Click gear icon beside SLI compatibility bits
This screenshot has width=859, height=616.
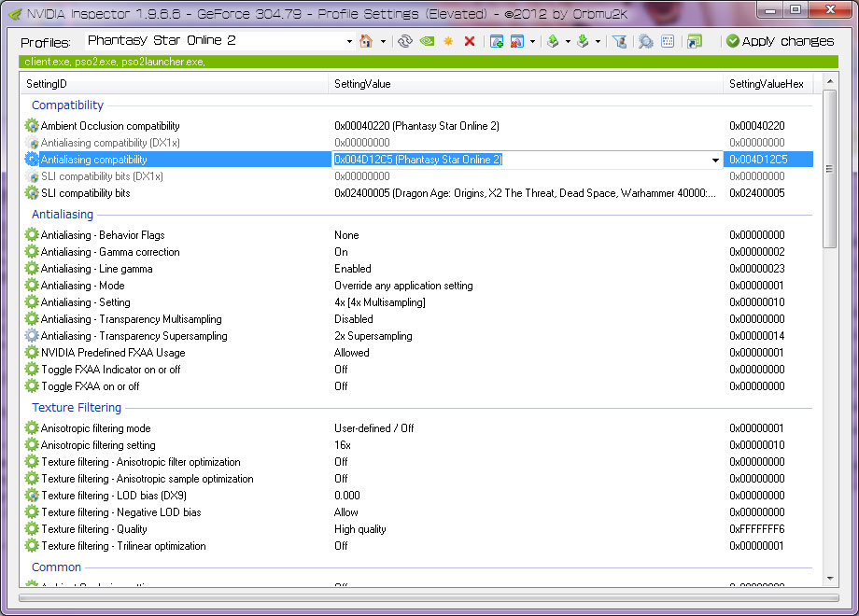pos(32,193)
